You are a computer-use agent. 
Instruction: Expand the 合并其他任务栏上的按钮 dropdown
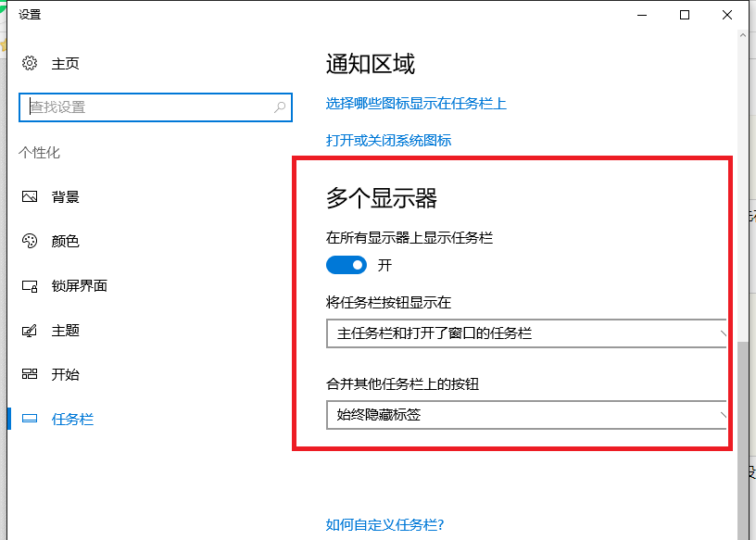click(x=526, y=415)
